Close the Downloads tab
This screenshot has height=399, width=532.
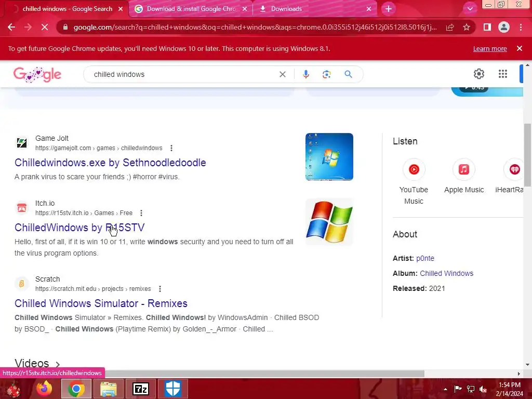point(369,9)
